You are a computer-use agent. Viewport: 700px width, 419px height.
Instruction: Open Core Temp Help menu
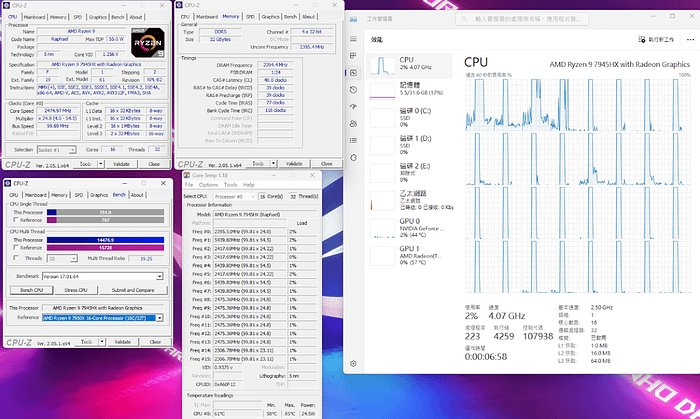tap(249, 185)
